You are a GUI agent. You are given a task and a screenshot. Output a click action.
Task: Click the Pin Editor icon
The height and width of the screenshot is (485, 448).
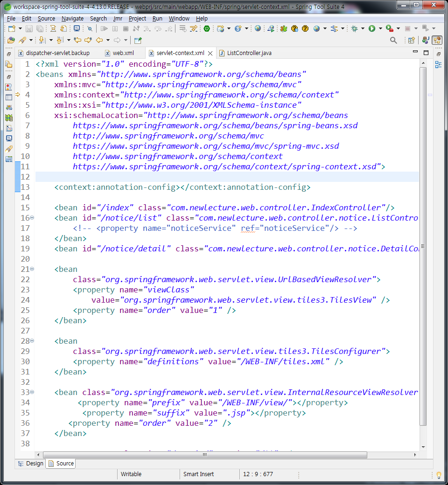point(138,40)
